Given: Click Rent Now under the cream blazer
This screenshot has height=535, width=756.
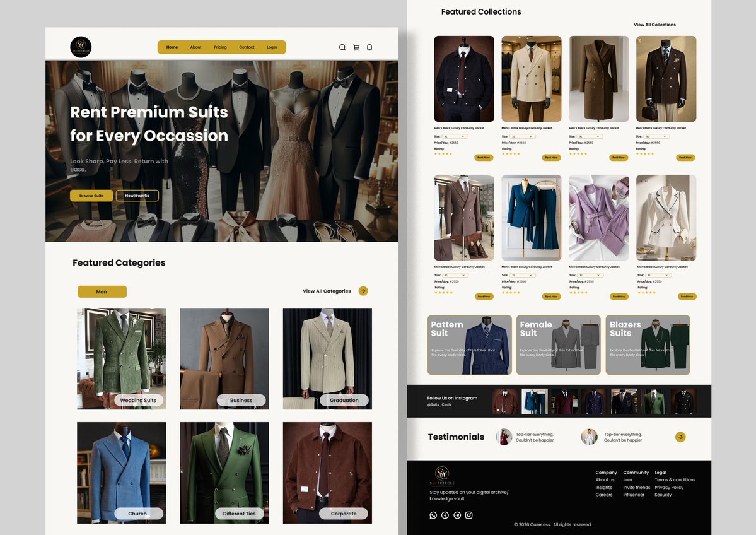Looking at the screenshot, I should pos(551,157).
